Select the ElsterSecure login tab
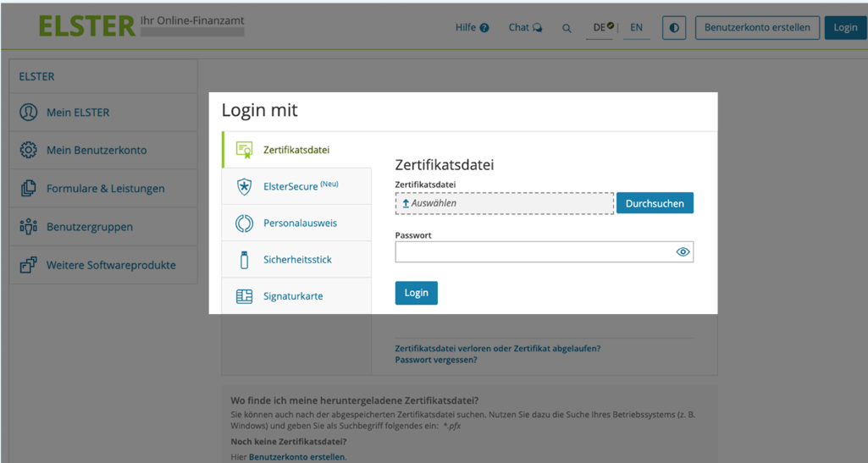Image resolution: width=868 pixels, height=463 pixels. 296,186
